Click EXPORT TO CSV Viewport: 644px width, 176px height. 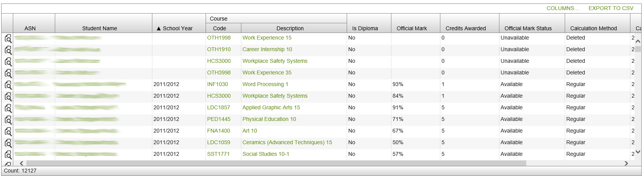coord(611,8)
